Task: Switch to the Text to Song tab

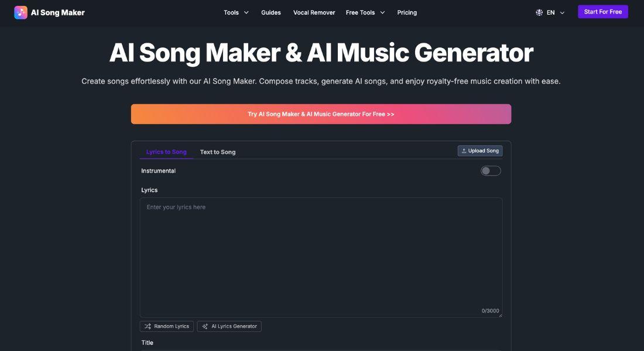Action: click(218, 152)
